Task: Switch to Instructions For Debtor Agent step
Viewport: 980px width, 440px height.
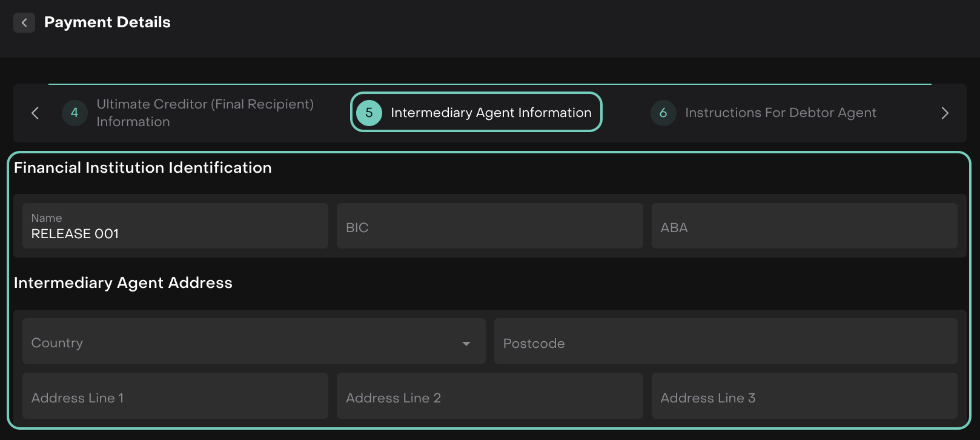Action: point(780,113)
